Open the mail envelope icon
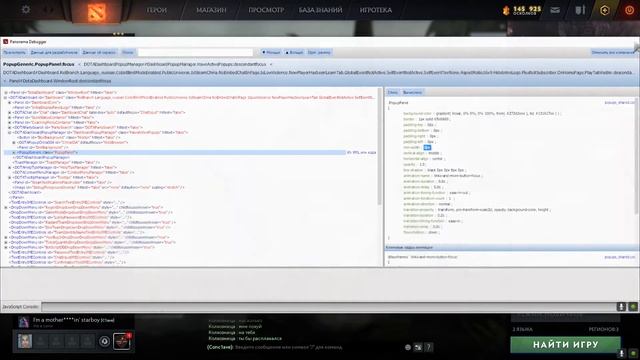The width and height of the screenshot is (640, 360). coord(555,10)
